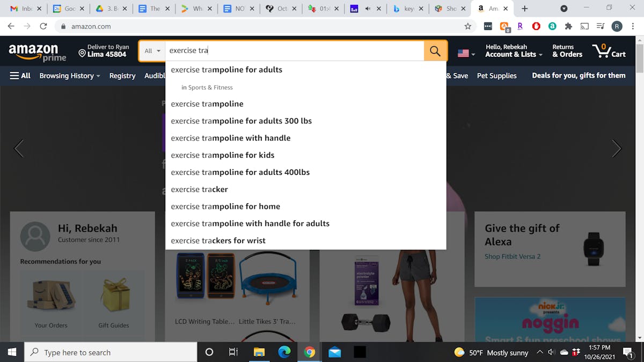The image size is (644, 362).
Task: Open 'Shop Fitbit Versa 2' link
Action: [513, 256]
